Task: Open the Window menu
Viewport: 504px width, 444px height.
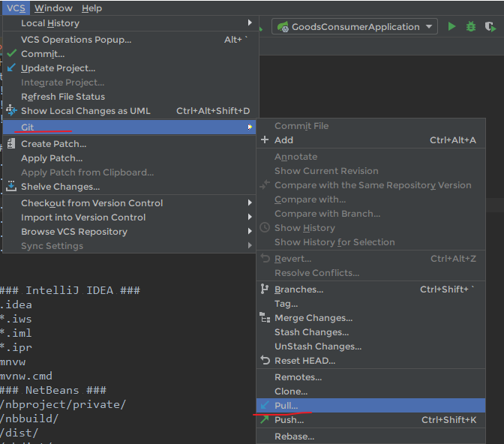Action: coord(53,8)
